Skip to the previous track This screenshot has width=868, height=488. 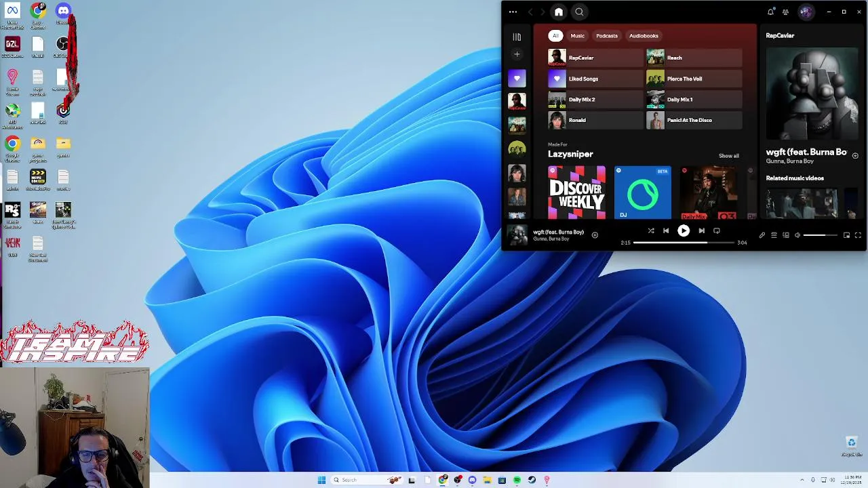[666, 230]
